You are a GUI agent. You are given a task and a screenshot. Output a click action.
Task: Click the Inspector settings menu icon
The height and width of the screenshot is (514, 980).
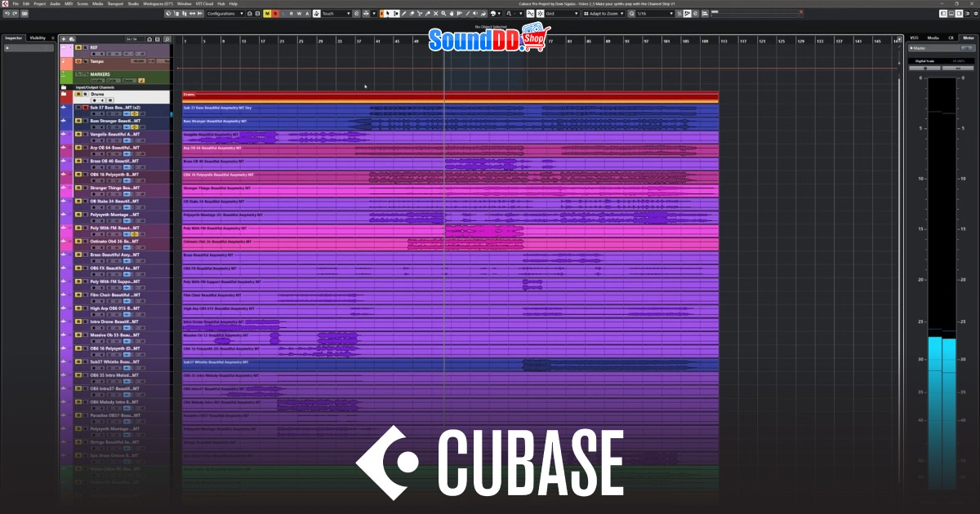tap(53, 38)
